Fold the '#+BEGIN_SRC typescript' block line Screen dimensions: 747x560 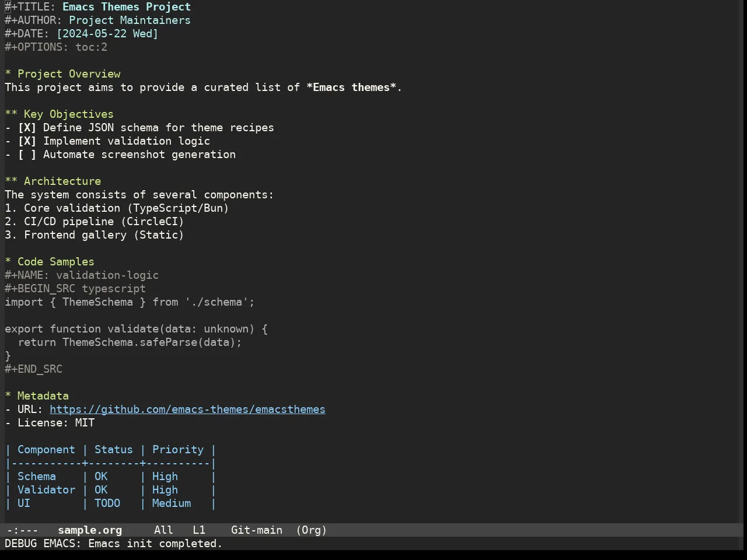tap(75, 289)
